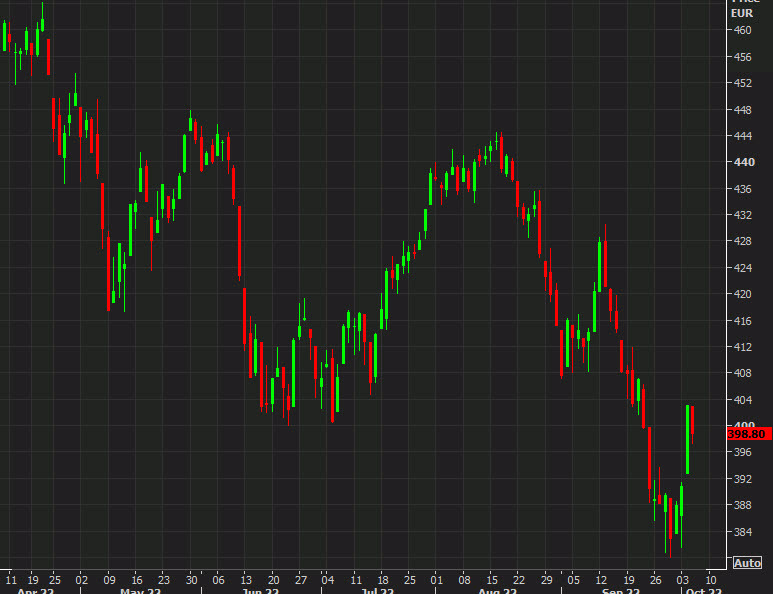Click the 424 price axis label
Screen dimensions: 773x594
[742, 268]
